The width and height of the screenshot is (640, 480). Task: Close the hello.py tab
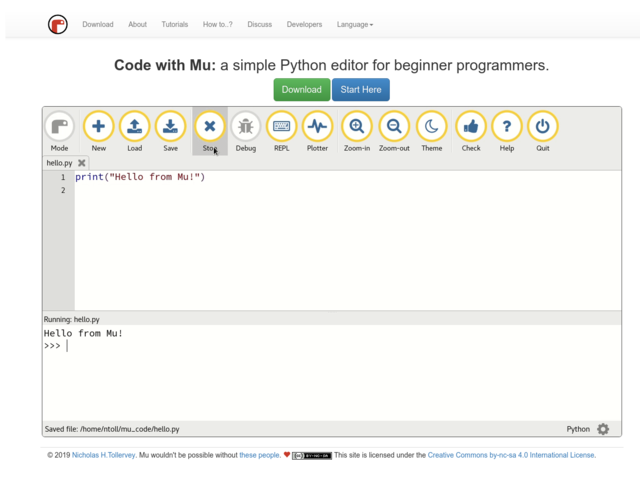pos(82,163)
